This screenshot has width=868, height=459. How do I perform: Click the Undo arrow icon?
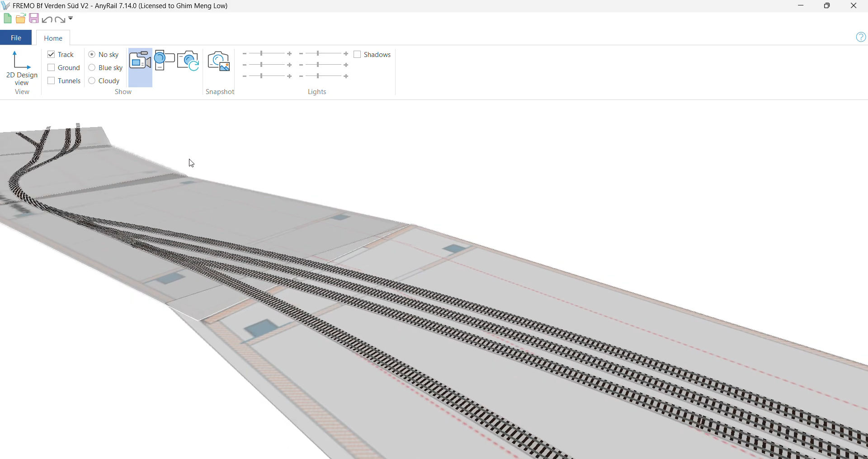pyautogui.click(x=47, y=19)
